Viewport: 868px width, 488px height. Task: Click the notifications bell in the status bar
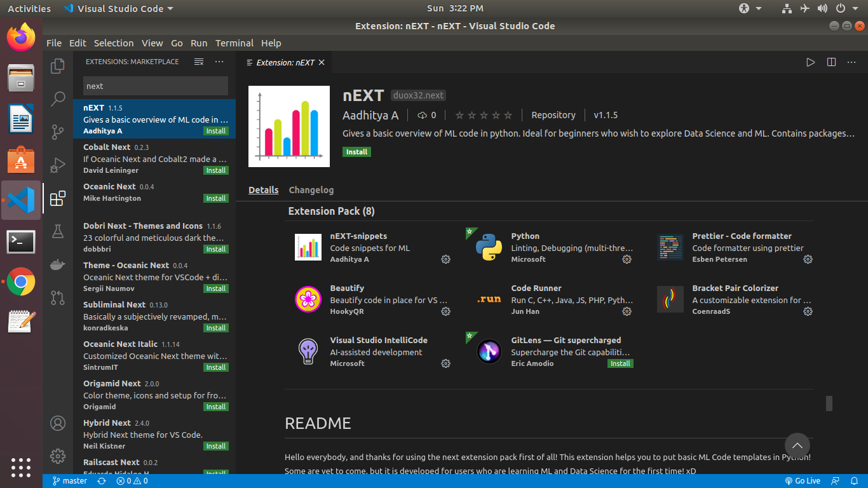click(853, 481)
